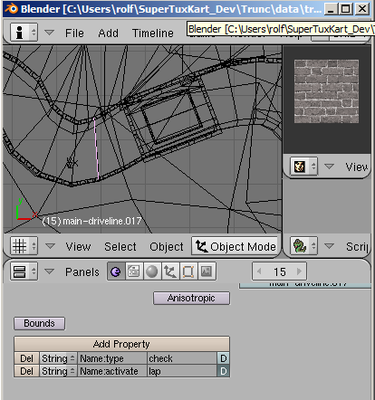
Task: Open the Logic context panel icon
Action: coord(116,272)
